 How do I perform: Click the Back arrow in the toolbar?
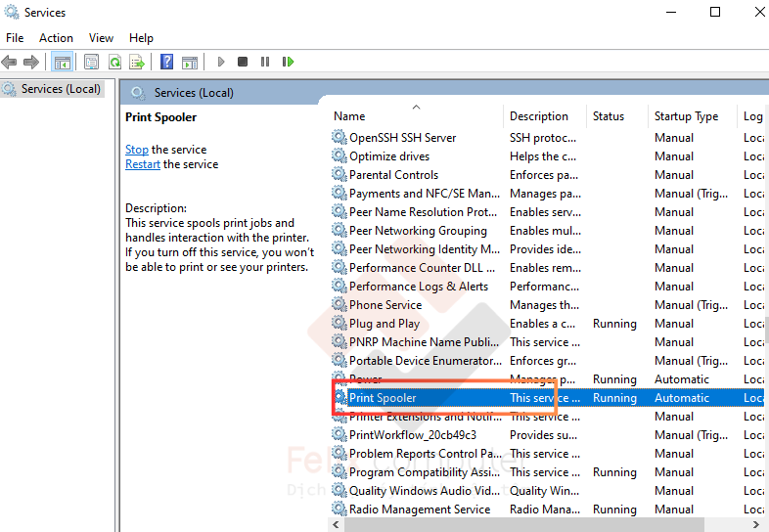10,62
